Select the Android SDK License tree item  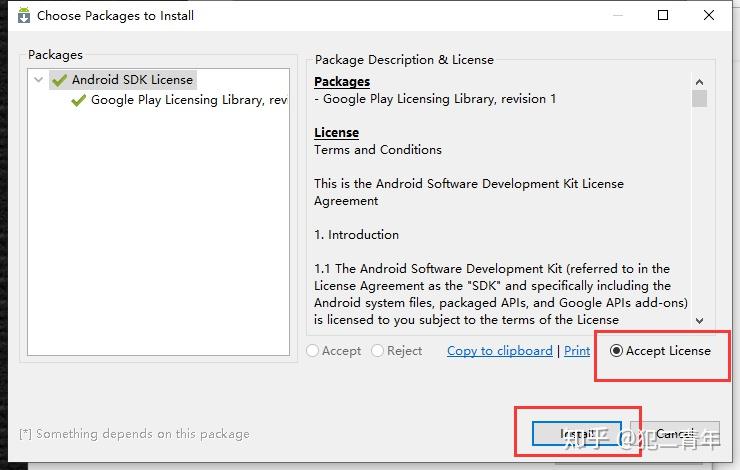click(132, 80)
